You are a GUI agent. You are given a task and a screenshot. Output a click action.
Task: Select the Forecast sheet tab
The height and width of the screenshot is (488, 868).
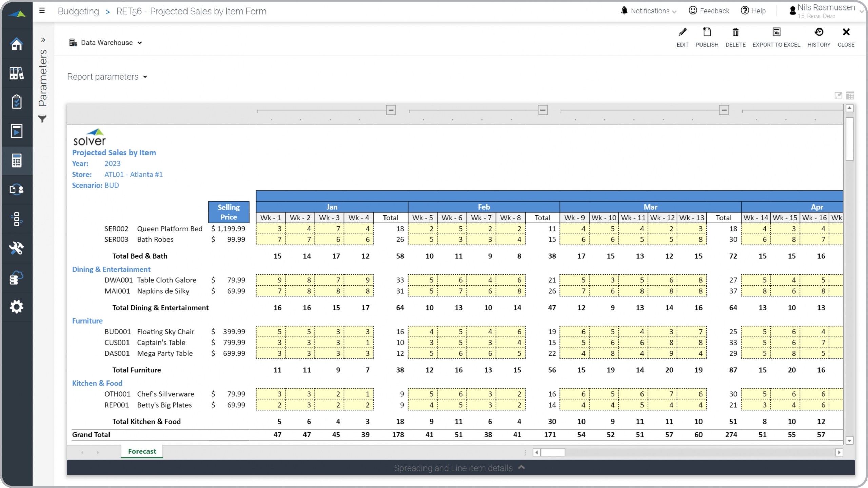142,451
